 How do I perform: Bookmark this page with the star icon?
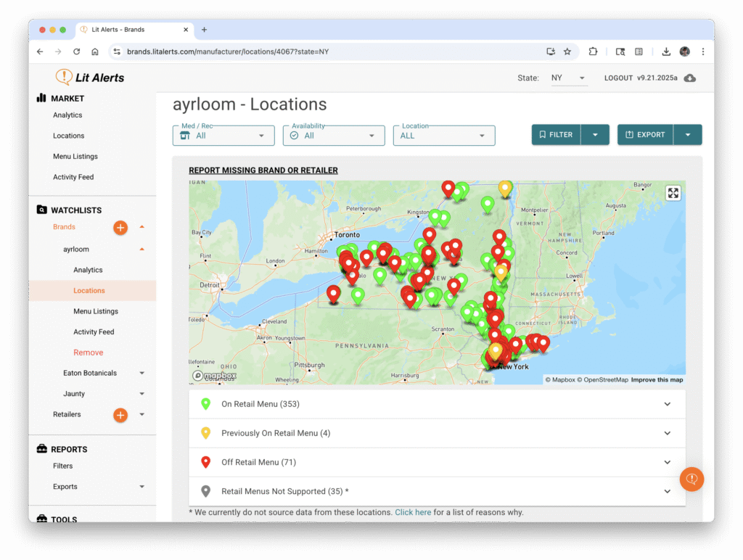pos(567,52)
